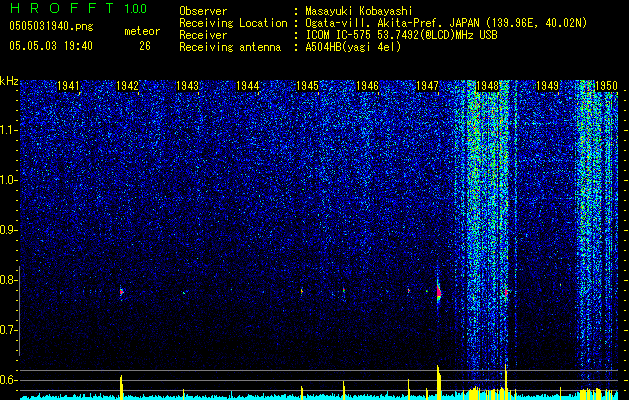Click the 'Receiving antenna' field label

pyautogui.click(x=230, y=47)
